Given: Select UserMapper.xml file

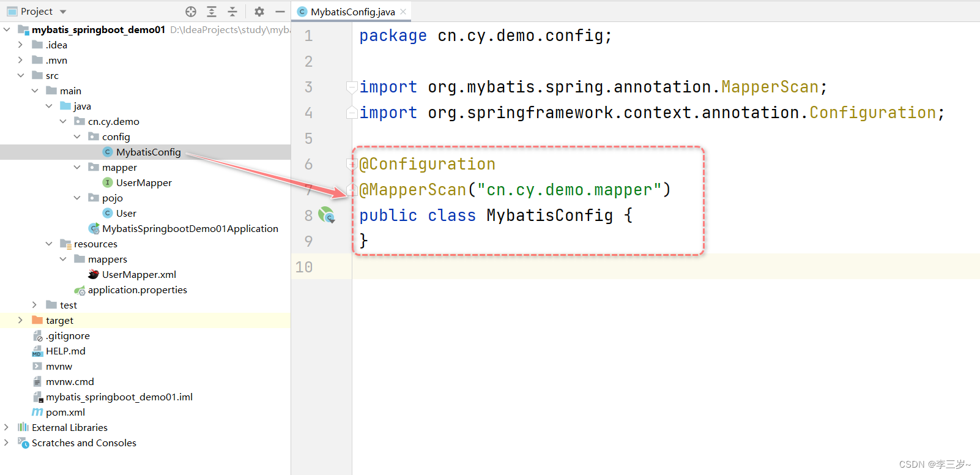Looking at the screenshot, I should coord(139,274).
